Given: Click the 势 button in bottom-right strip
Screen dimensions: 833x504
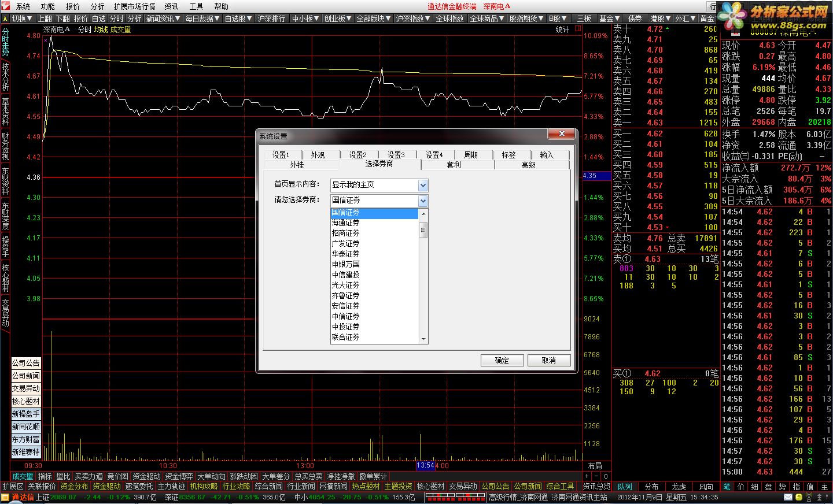Looking at the screenshot, I should [783, 487].
